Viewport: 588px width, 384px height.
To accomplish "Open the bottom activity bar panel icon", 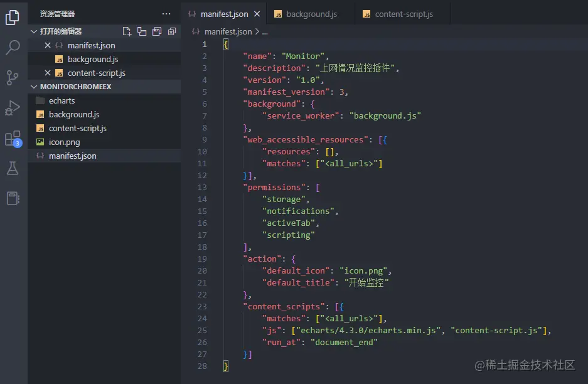I will click(13, 198).
